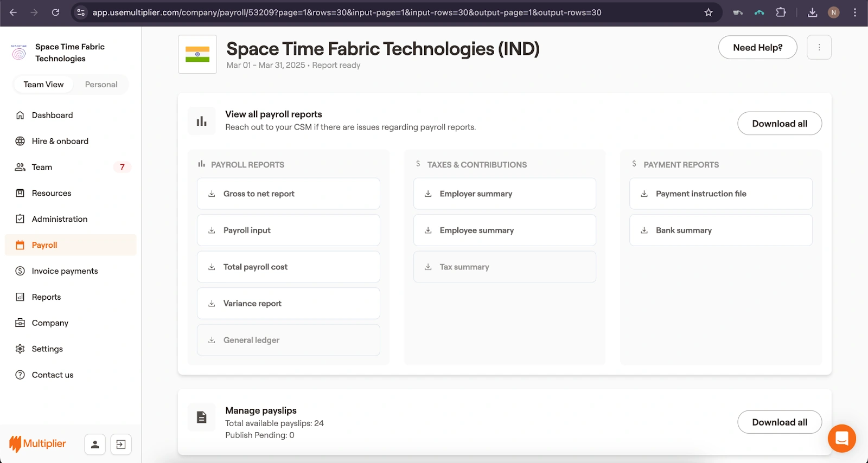
Task: Click the download icon on Payment instruction file
Action: point(644,194)
